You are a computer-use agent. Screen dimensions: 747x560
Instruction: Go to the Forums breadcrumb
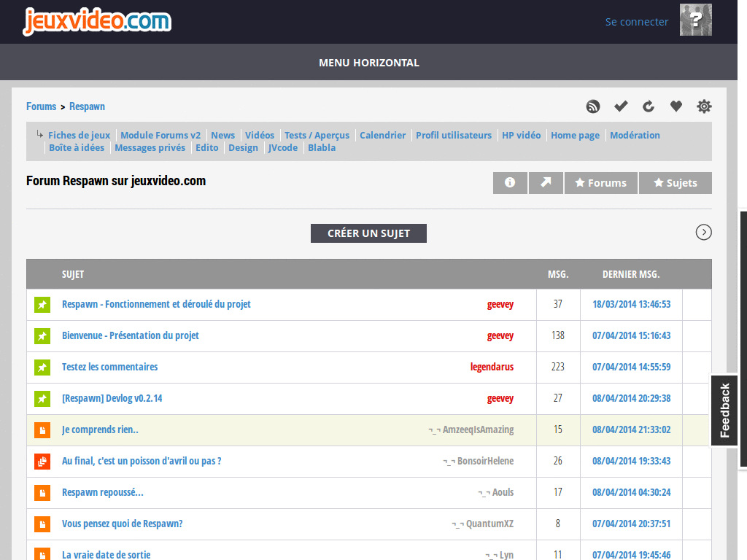click(x=41, y=106)
